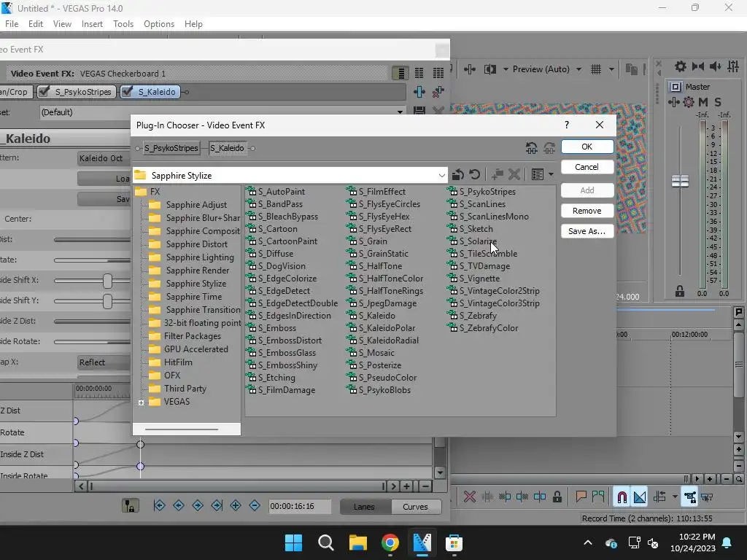Click the delete keyframe icon
This screenshot has width=747, height=560.
pos(255,506)
